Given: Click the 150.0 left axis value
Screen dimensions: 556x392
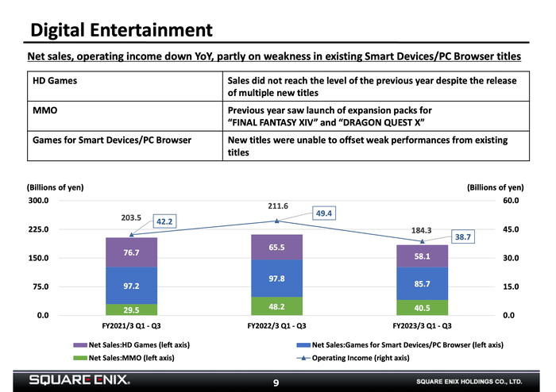Looking at the screenshot, I should [38, 258].
